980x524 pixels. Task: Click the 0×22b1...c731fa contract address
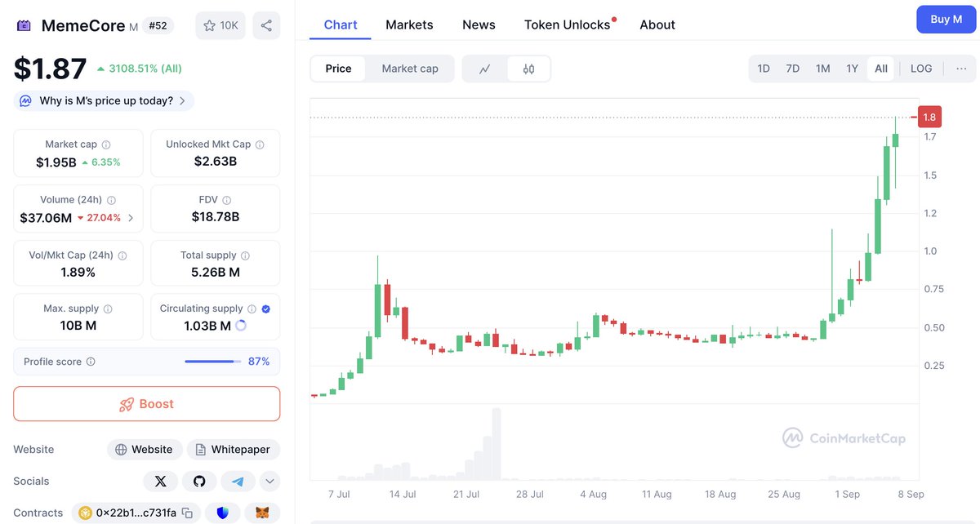pos(136,513)
